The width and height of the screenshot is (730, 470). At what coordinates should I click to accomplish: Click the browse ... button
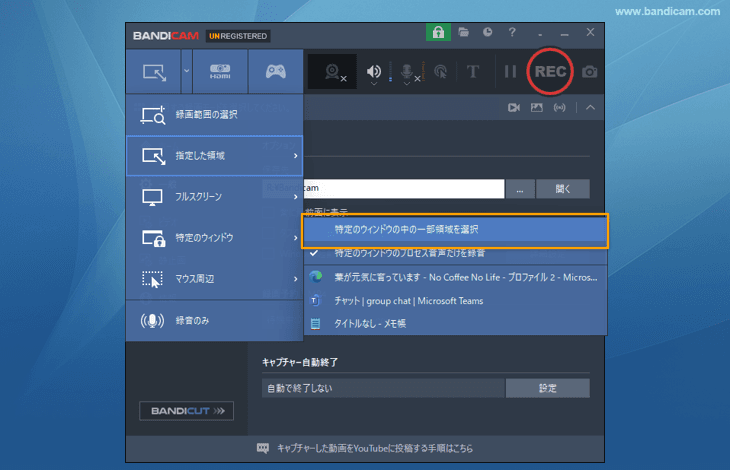click(520, 189)
